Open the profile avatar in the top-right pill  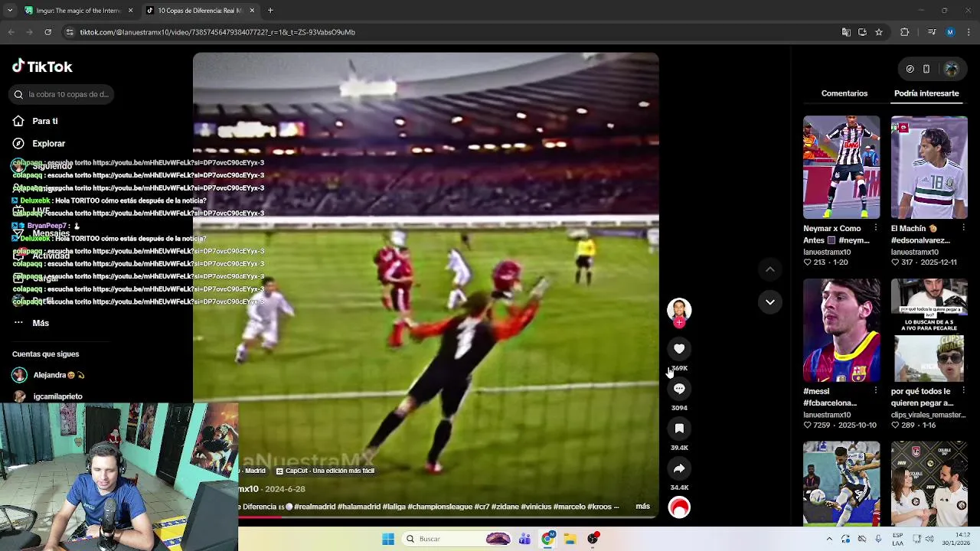tap(952, 69)
